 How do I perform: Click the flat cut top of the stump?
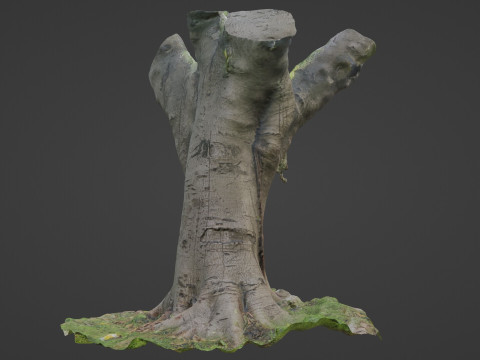click(x=260, y=24)
